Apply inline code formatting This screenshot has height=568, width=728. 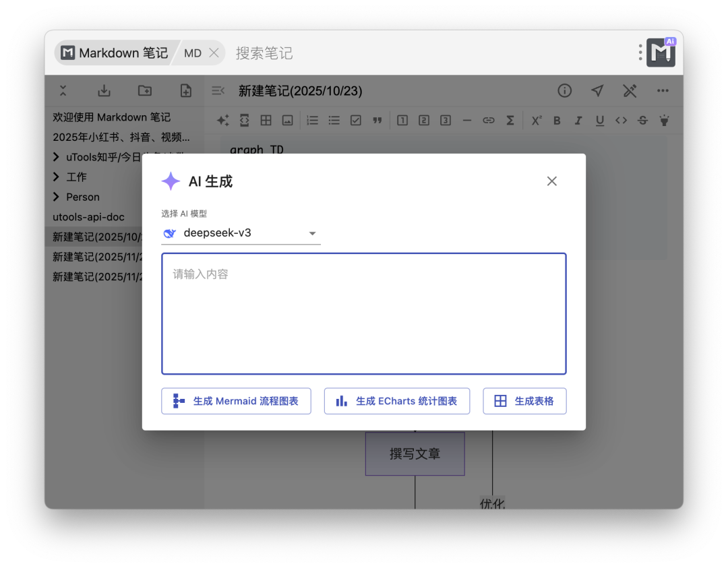[621, 121]
